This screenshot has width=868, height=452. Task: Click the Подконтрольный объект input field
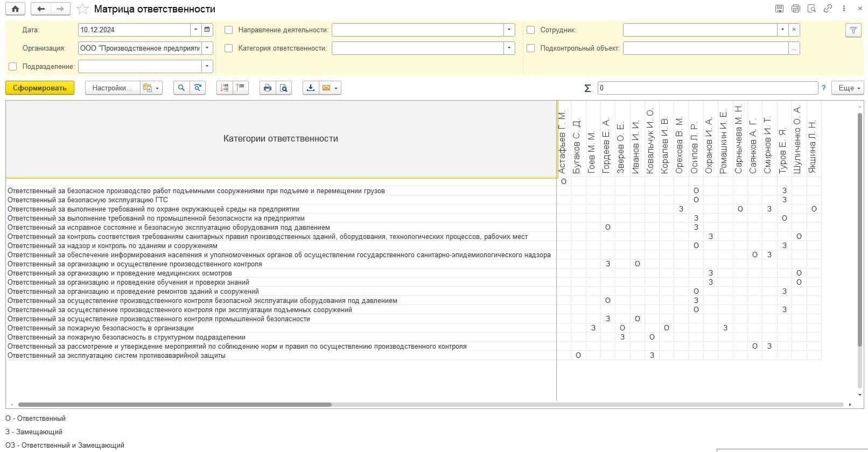[705, 48]
